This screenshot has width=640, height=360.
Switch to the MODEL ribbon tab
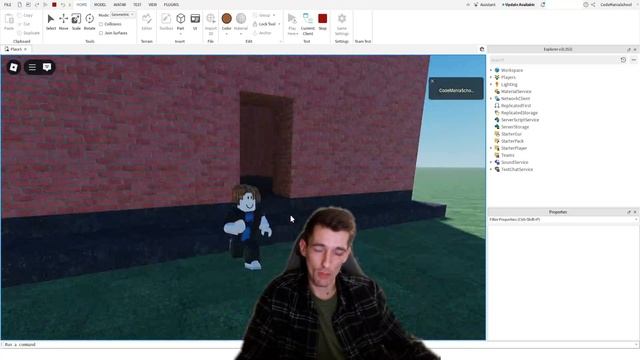click(x=100, y=4)
